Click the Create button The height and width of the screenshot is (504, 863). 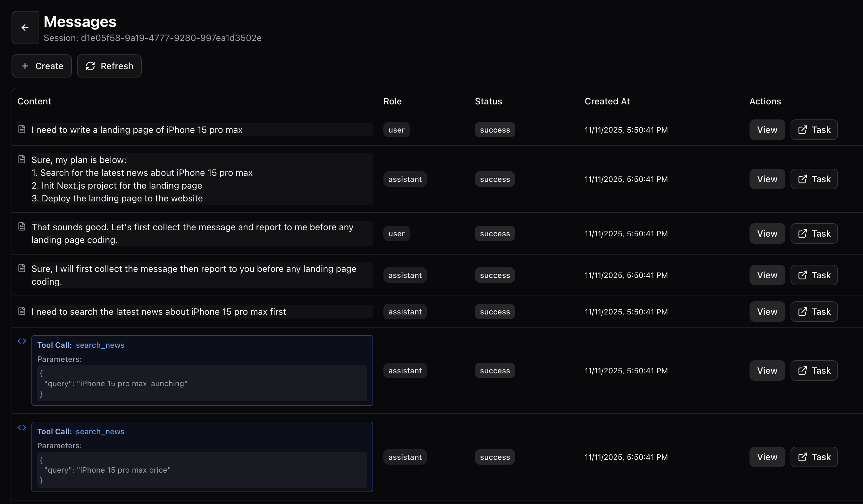(41, 66)
